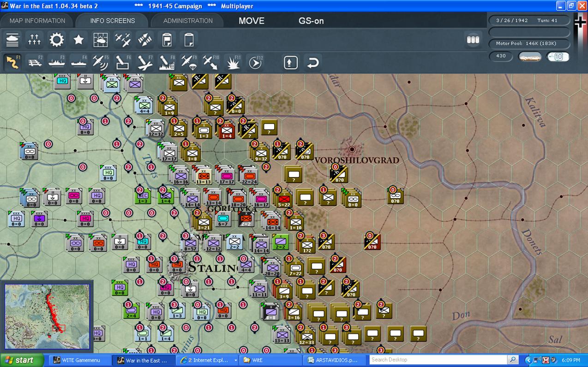Viewport: 588px width, 367px height.
Task: Select the cyan unit labeled 6=7
Action: [x=223, y=220]
